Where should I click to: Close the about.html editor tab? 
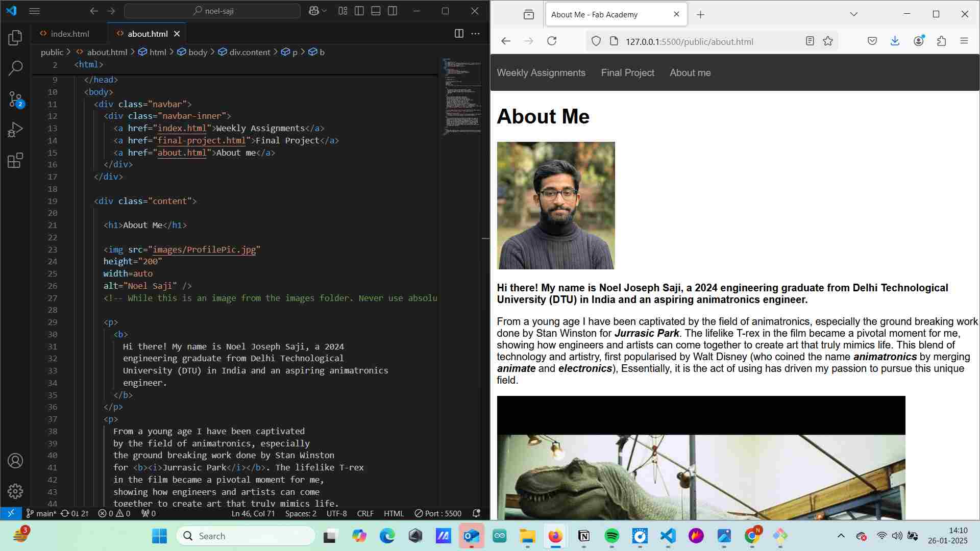177,34
